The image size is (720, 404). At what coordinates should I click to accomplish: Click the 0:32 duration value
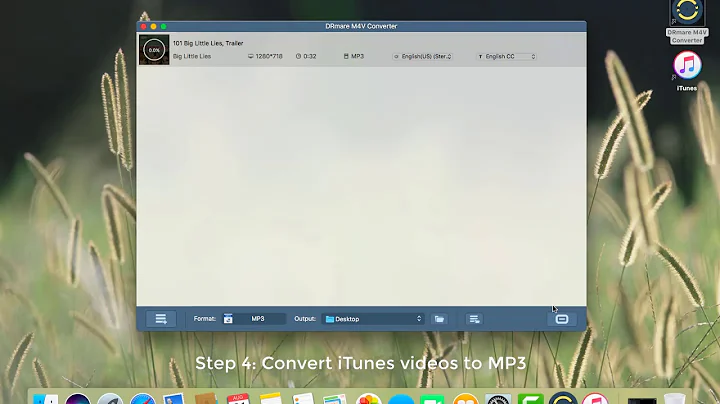pyautogui.click(x=310, y=56)
